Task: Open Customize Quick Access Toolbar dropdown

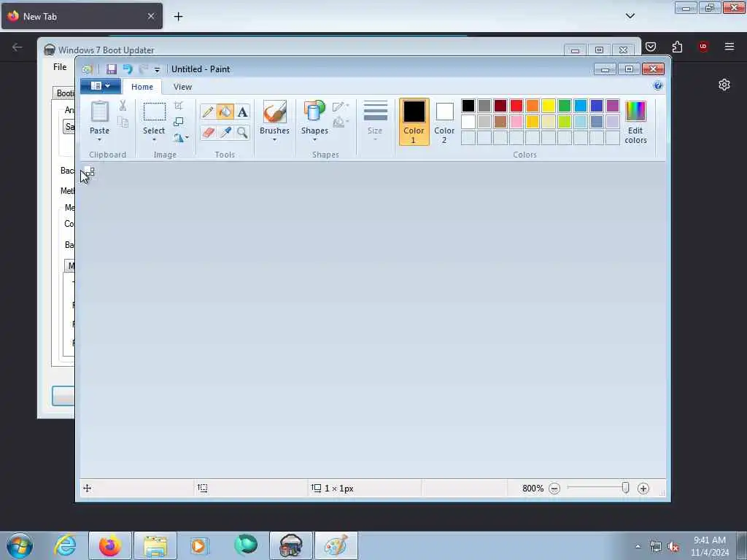Action: (x=158, y=69)
